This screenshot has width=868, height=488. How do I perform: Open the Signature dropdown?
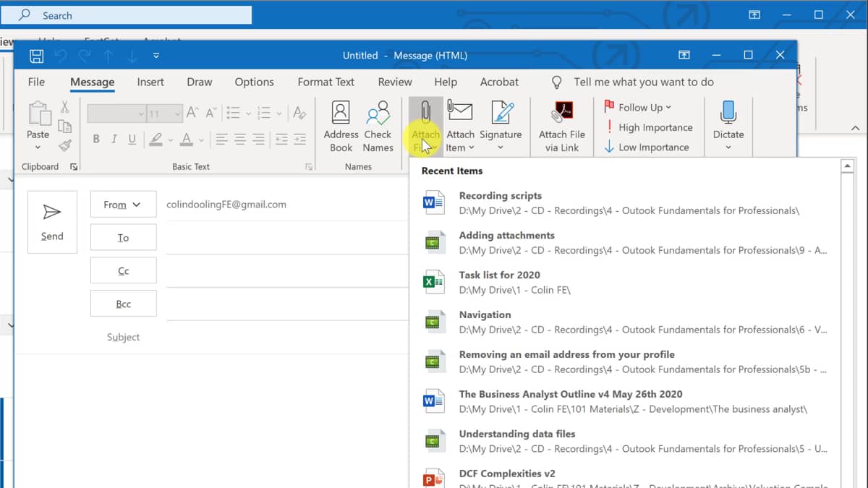click(501, 127)
